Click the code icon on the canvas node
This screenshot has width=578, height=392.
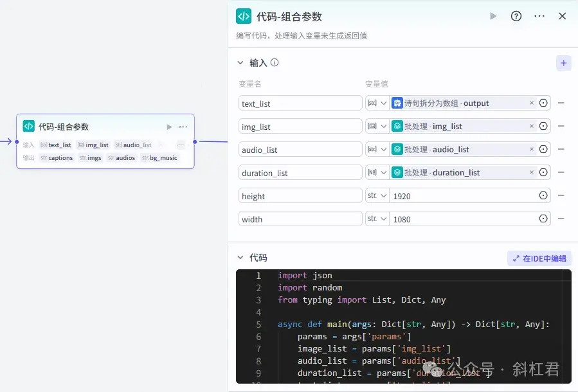(x=29, y=126)
